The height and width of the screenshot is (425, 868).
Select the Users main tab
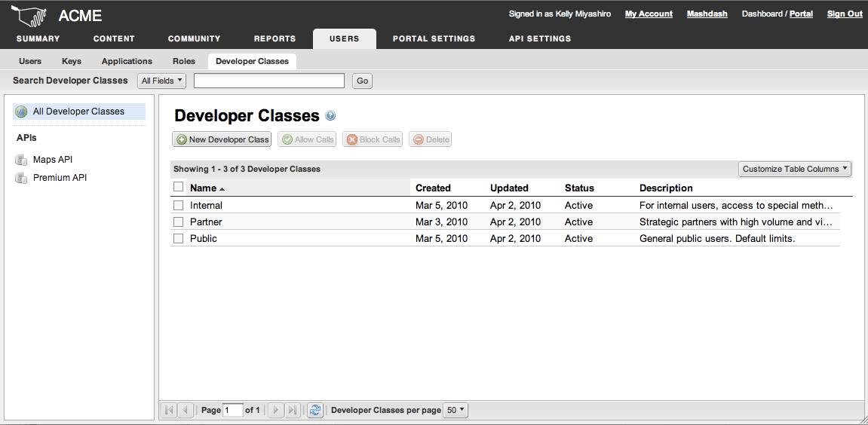pos(345,38)
